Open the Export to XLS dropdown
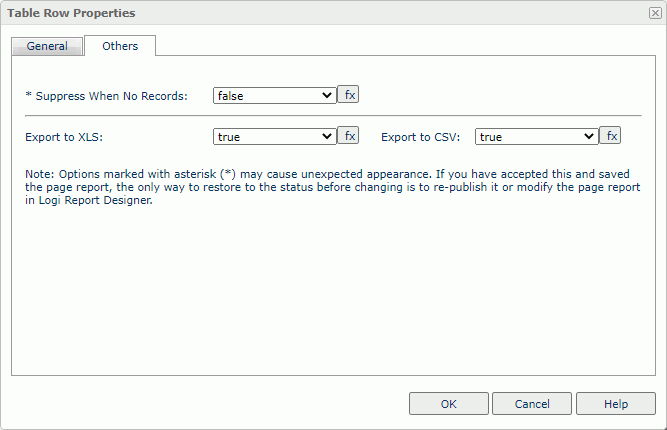This screenshot has width=667, height=430. tap(275, 137)
